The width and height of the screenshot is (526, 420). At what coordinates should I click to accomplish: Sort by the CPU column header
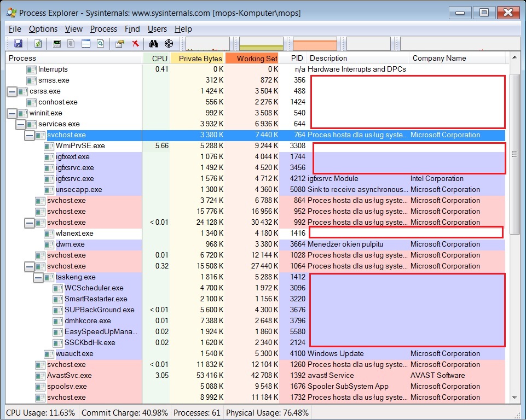pyautogui.click(x=157, y=59)
